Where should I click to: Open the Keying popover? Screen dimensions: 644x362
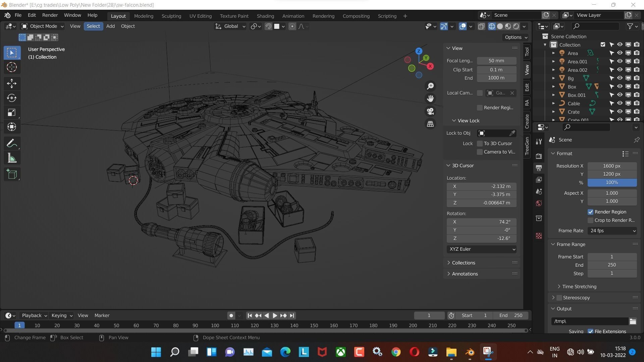pyautogui.click(x=62, y=315)
